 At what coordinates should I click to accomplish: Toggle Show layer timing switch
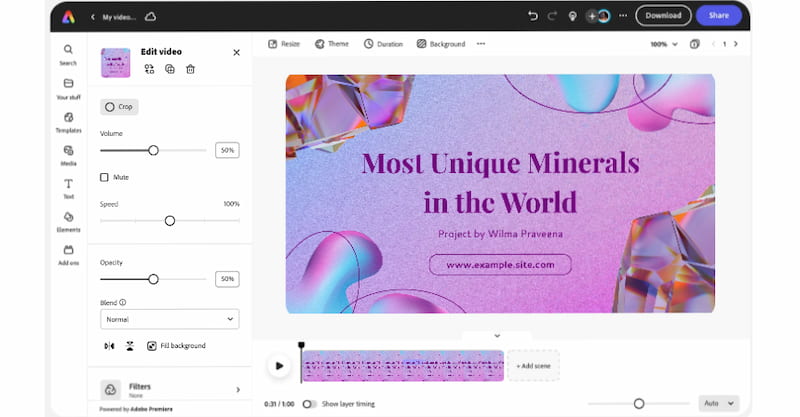coord(309,404)
